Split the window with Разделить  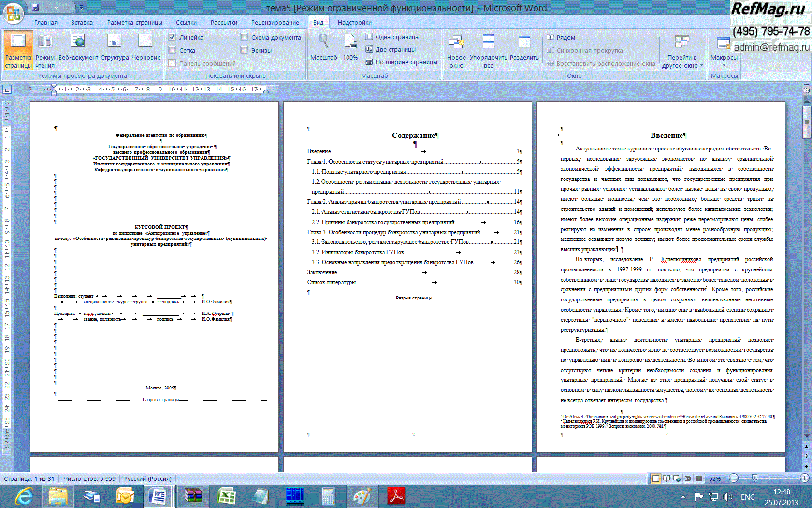tap(524, 48)
